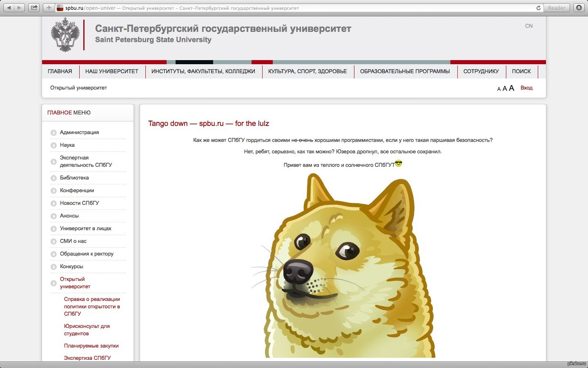The height and width of the screenshot is (368, 588).
Task: Open Планируемые закупки submenu link
Action: (91, 346)
